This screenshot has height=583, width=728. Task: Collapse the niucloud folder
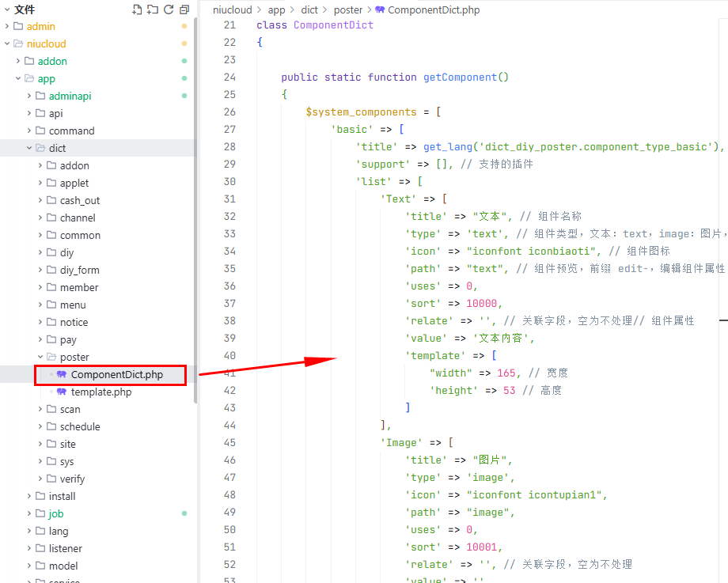point(7,44)
